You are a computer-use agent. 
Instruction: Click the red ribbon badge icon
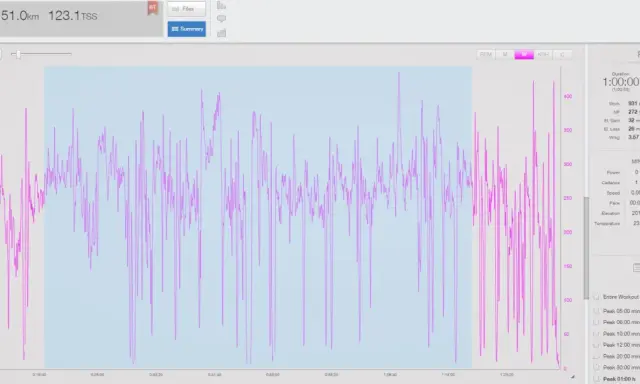pos(153,8)
